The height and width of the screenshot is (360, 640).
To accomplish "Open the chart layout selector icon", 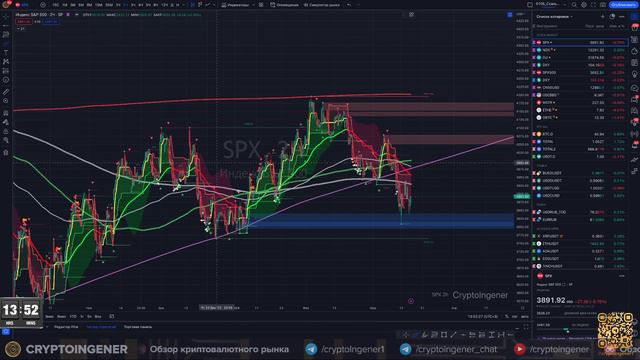I will click(530, 5).
